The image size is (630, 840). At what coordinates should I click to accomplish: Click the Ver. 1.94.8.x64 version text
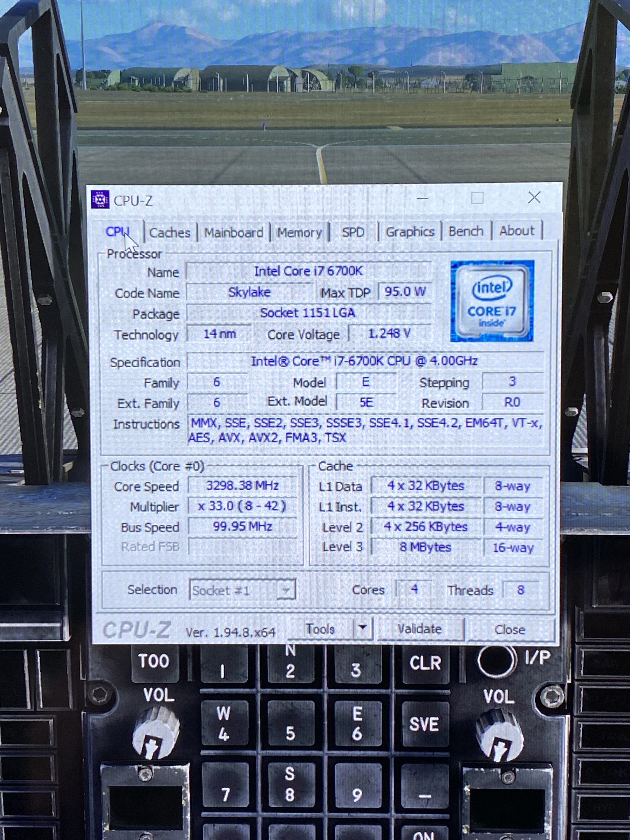[230, 632]
